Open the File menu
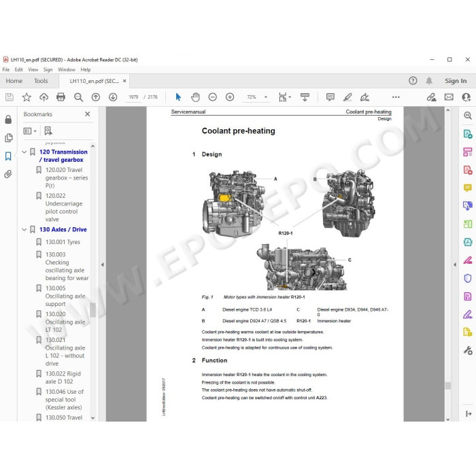The width and height of the screenshot is (476, 476). pos(5,69)
